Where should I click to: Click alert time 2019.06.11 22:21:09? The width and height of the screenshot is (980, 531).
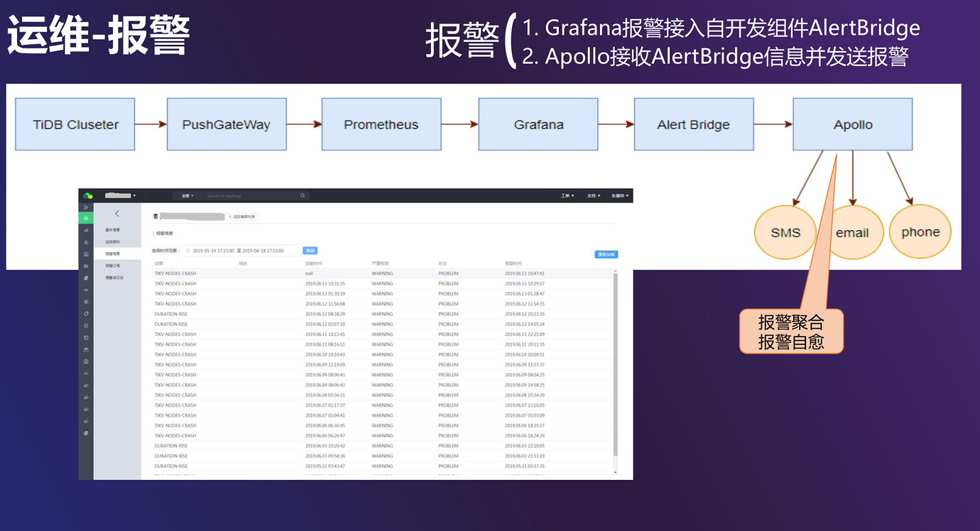(x=525, y=334)
